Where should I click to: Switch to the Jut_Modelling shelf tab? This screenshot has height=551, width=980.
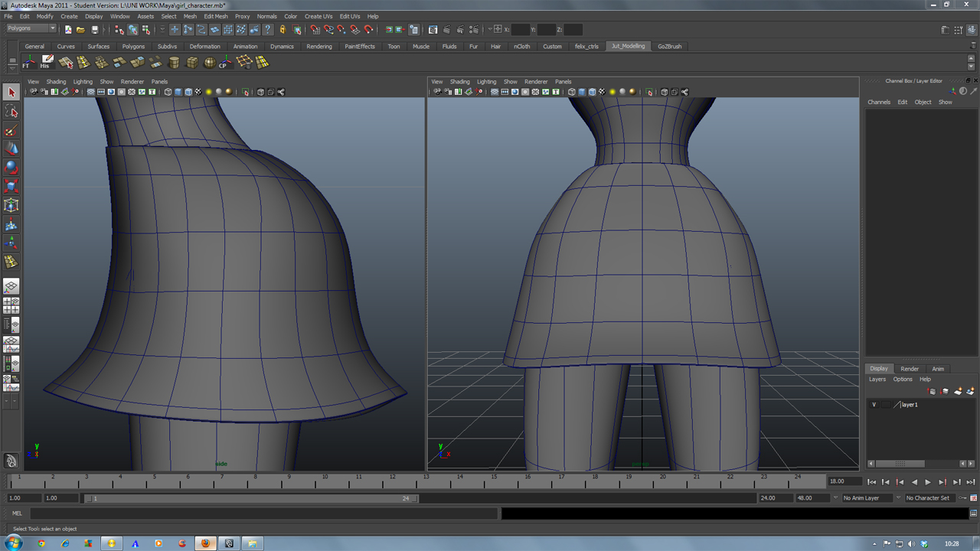(x=628, y=46)
